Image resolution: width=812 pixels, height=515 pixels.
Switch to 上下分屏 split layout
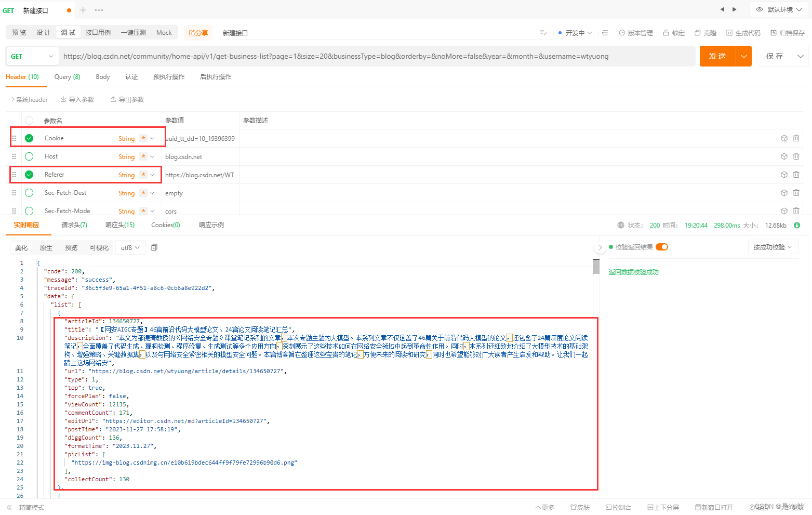[x=663, y=507]
